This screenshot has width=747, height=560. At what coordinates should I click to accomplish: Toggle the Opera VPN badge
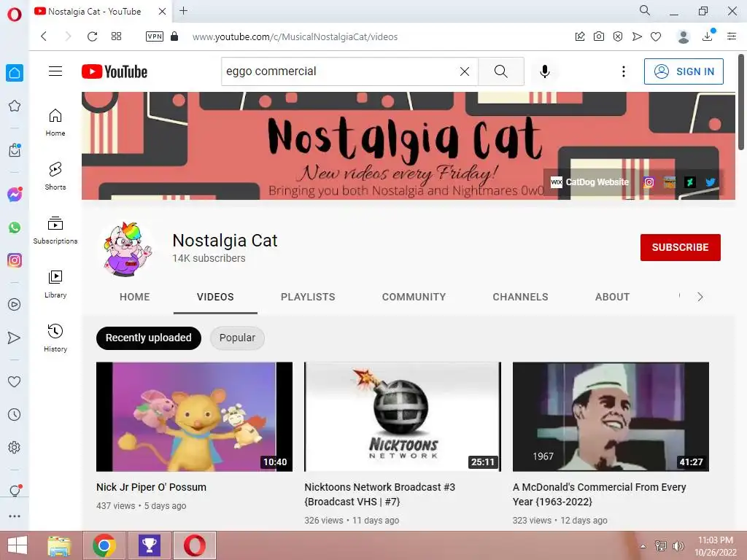coord(155,36)
